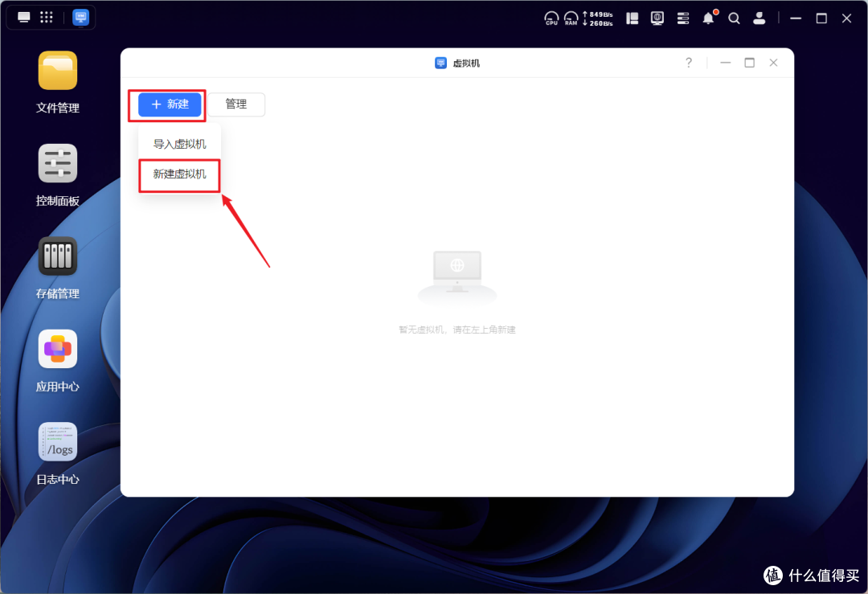View CPU usage gauge in the top bar

(x=551, y=18)
